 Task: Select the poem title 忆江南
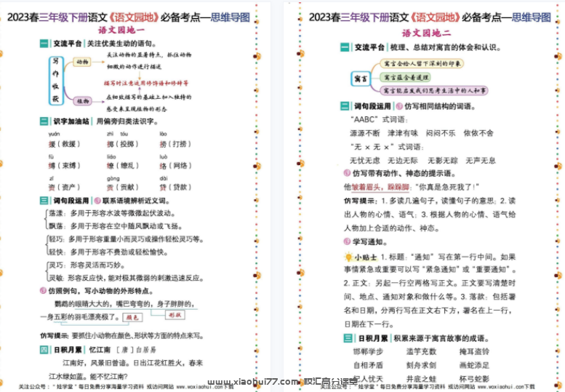[100, 350]
